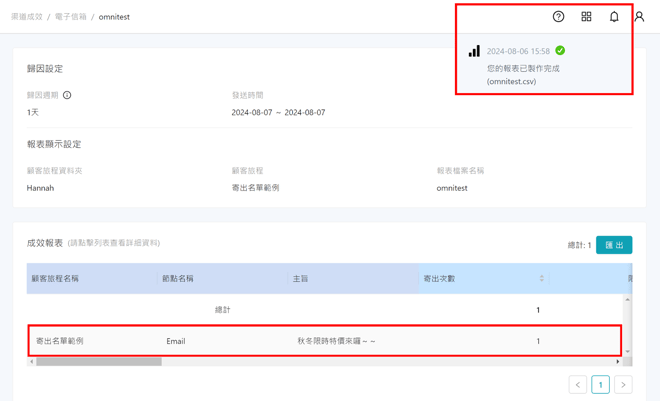
Task: Select page 1 in pagination
Action: (x=600, y=384)
